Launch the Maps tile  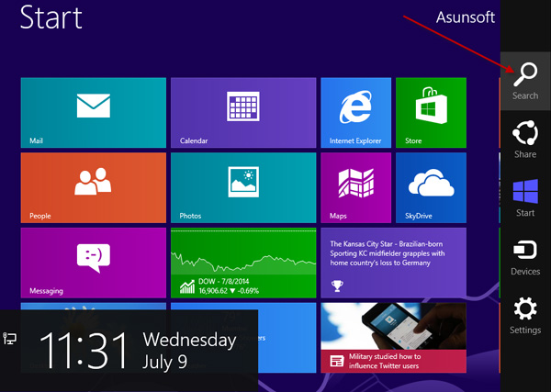355,187
